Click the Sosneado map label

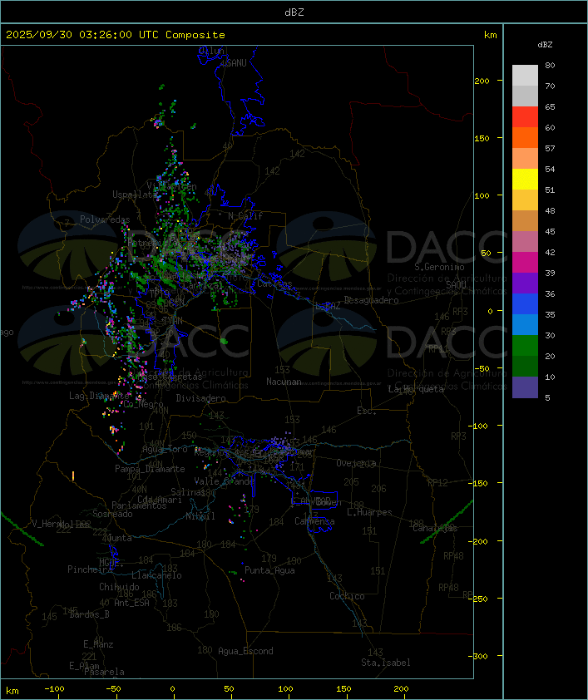coord(112,514)
